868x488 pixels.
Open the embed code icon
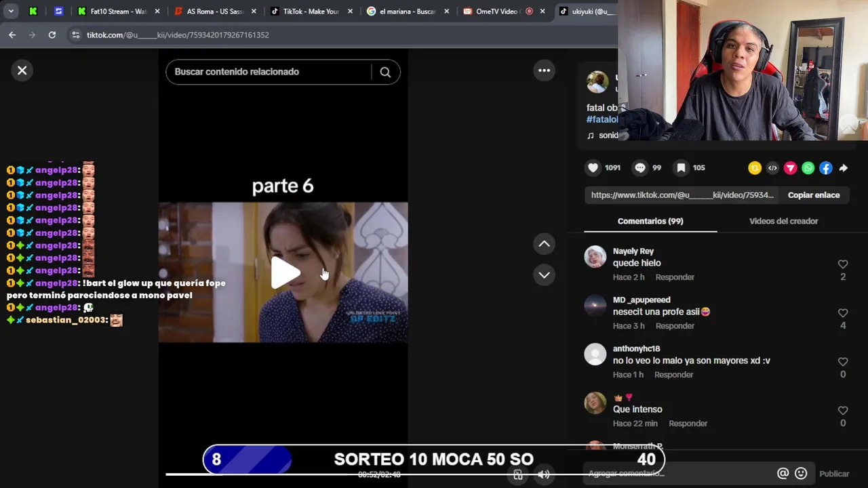pyautogui.click(x=772, y=168)
